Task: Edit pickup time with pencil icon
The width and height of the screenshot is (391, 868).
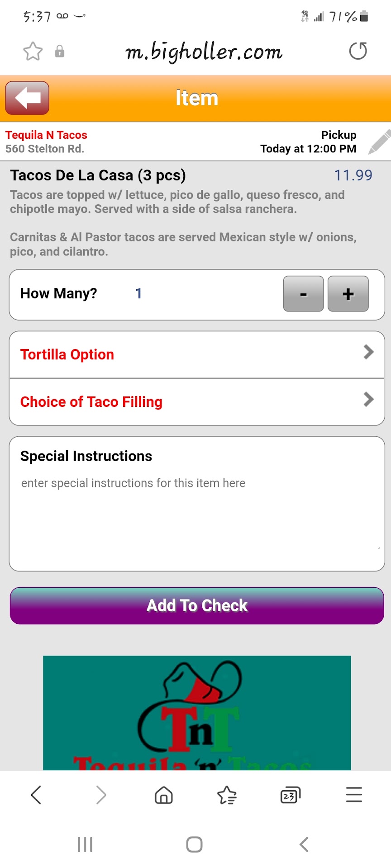Action: click(379, 142)
